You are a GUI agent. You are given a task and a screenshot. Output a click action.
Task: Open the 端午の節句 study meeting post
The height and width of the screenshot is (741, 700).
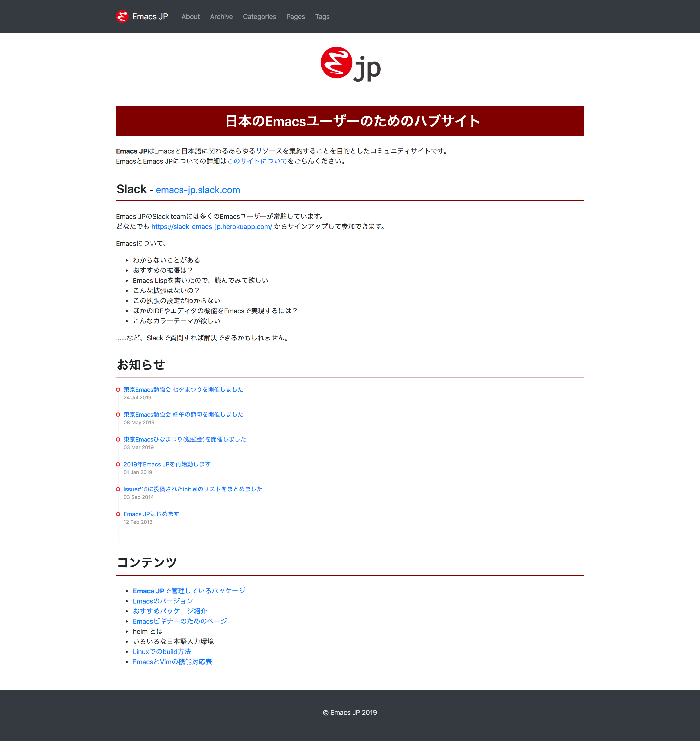tap(183, 415)
